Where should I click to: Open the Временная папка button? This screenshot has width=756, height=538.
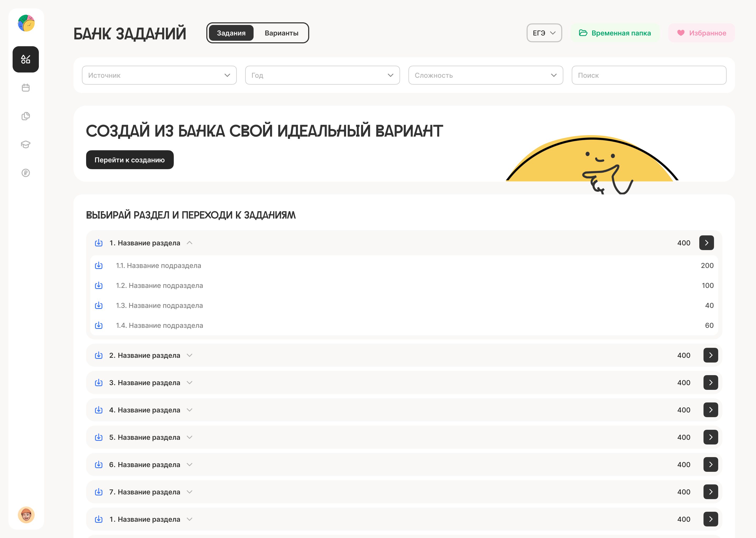(x=615, y=33)
